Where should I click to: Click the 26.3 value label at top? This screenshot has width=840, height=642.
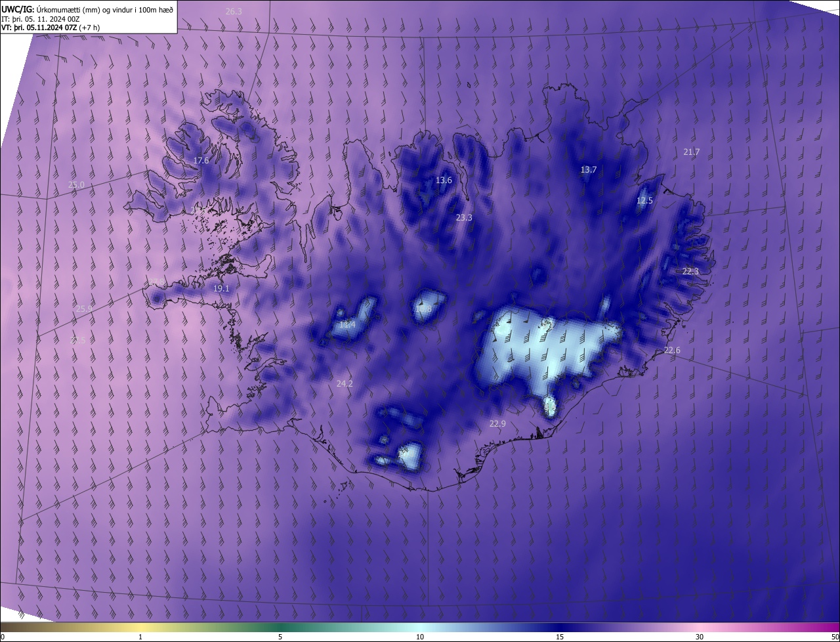point(234,12)
